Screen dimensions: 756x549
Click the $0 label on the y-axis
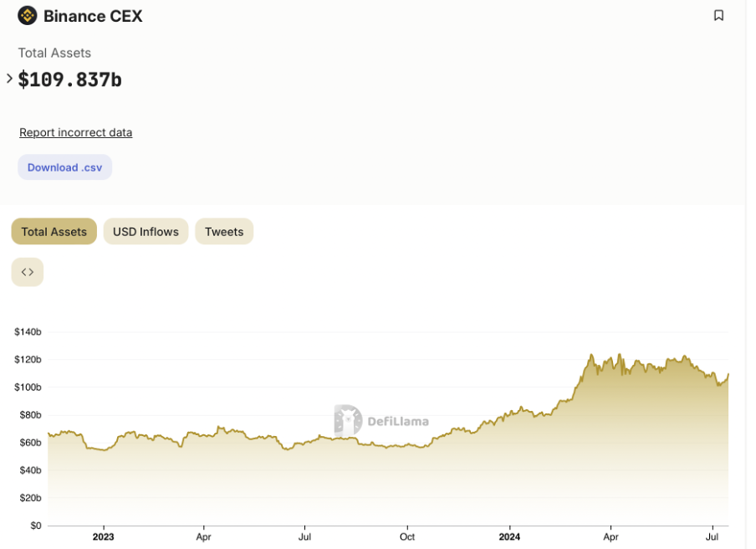34,526
